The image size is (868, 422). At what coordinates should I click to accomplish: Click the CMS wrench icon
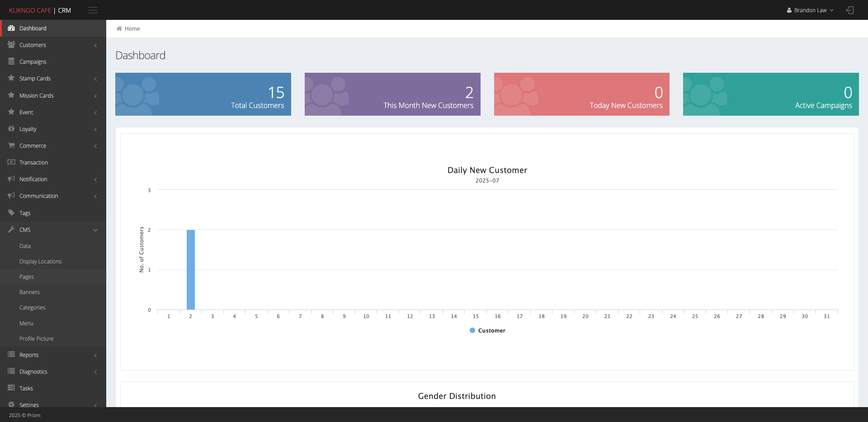[11, 230]
